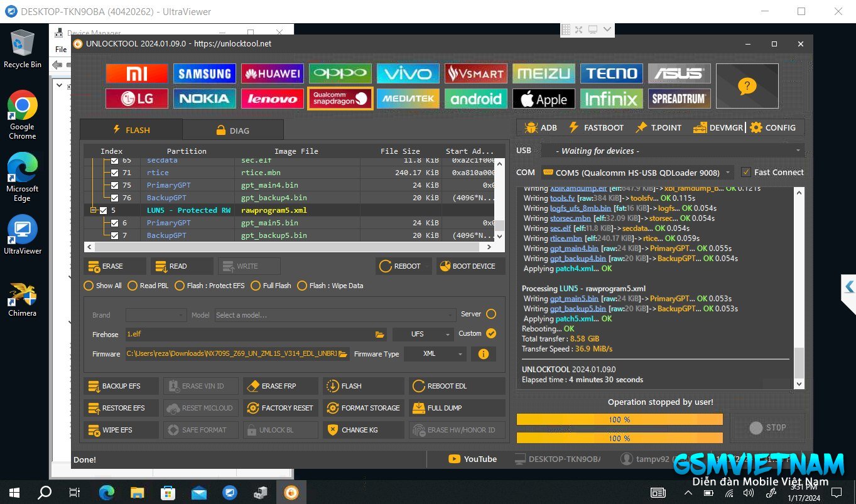Click the log panel vertical scrollbar
This screenshot has width=856, height=504.
click(x=799, y=287)
